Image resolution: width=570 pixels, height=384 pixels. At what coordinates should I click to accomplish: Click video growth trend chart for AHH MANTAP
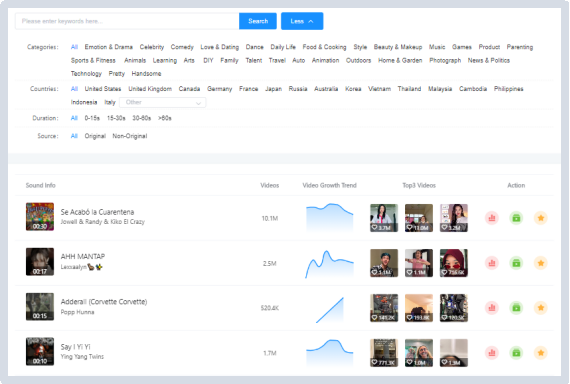[x=329, y=264]
